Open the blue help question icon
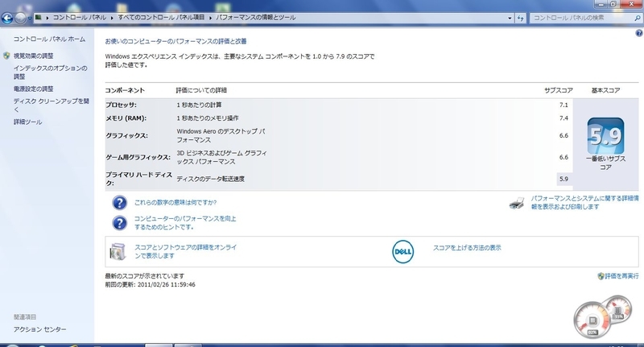The image size is (644, 347). (x=639, y=33)
